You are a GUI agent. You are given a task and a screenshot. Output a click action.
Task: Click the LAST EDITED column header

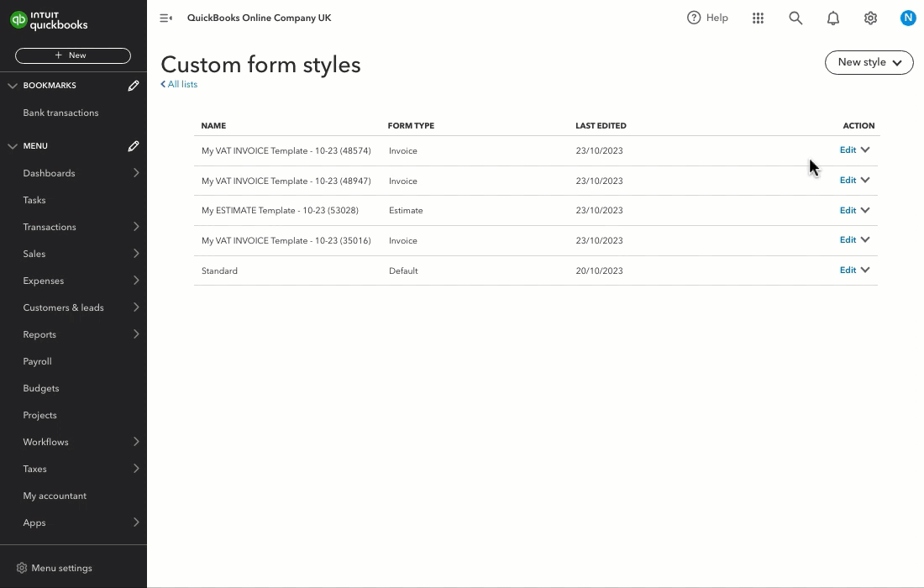click(x=601, y=125)
